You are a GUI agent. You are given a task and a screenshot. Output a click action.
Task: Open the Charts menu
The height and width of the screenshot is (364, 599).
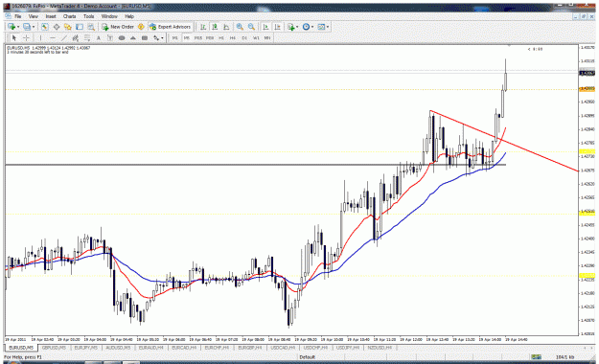pyautogui.click(x=70, y=16)
